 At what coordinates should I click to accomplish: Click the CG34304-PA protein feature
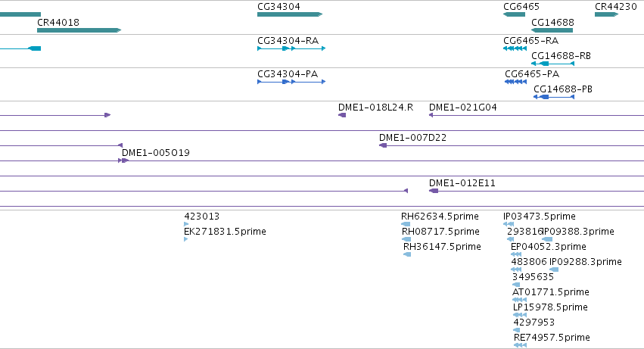pyautogui.click(x=291, y=82)
